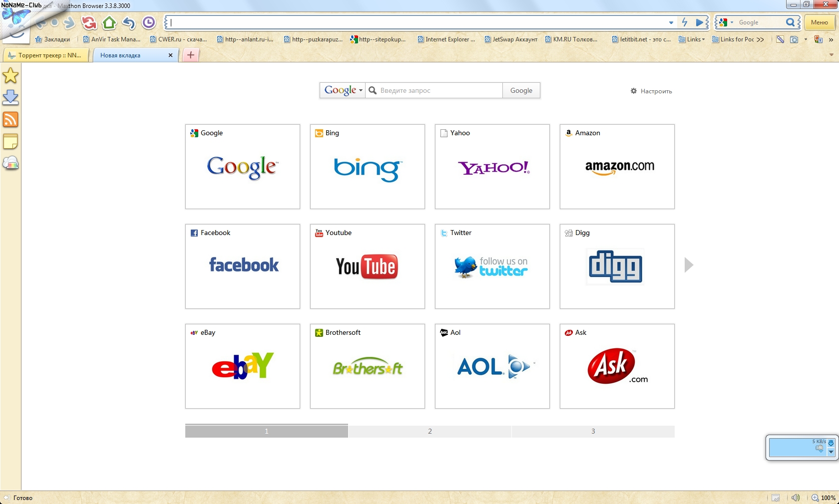Image resolution: width=839 pixels, height=504 pixels.
Task: Click the red Refresh page icon
Action: 89,23
